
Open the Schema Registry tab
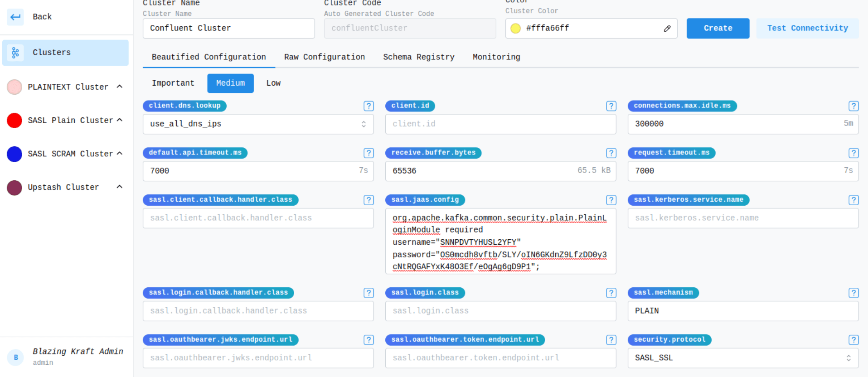pyautogui.click(x=419, y=57)
